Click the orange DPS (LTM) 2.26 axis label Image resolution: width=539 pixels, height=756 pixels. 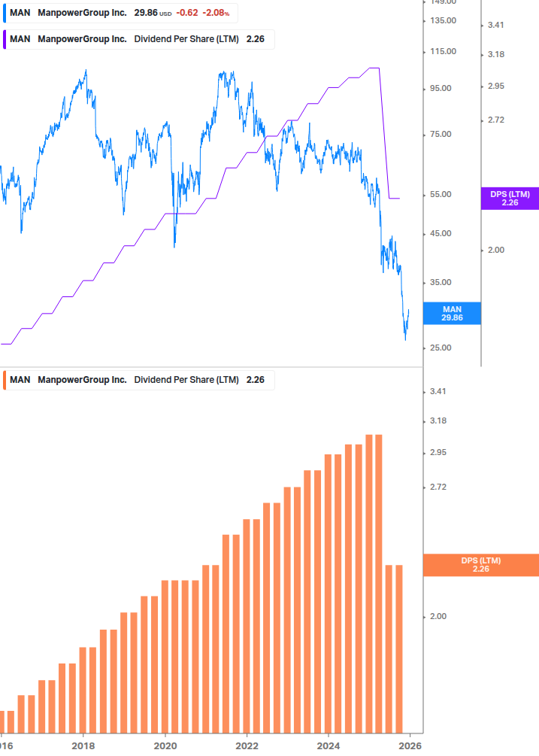[x=480, y=565]
